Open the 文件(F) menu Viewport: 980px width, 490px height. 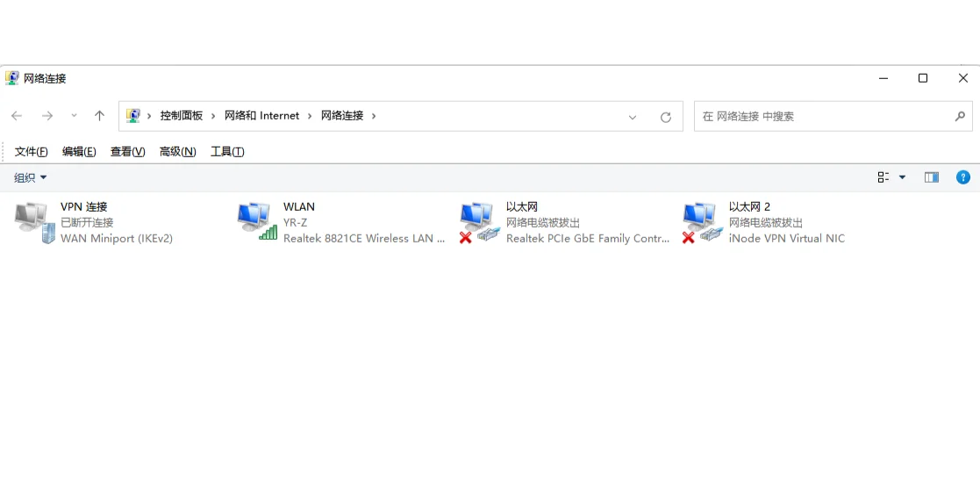(x=32, y=151)
